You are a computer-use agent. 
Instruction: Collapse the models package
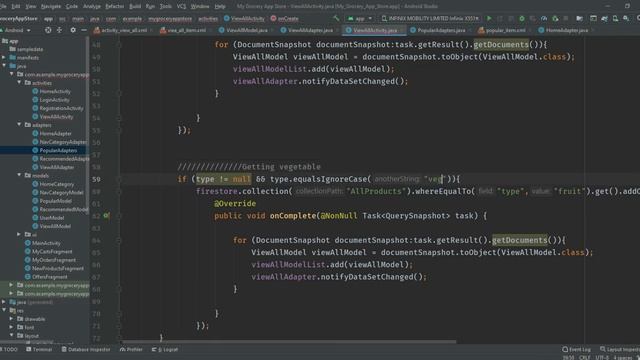tap(19, 176)
